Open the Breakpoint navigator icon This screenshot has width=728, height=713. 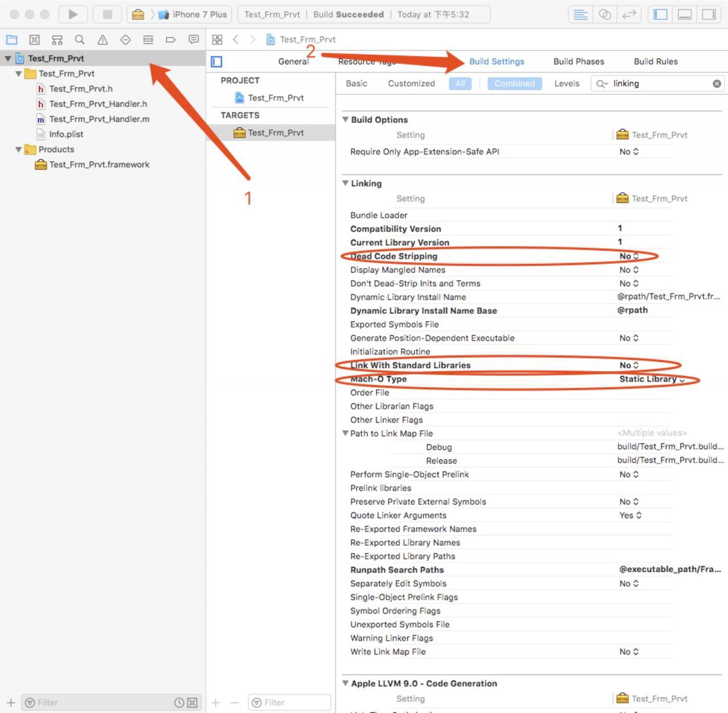pos(171,39)
